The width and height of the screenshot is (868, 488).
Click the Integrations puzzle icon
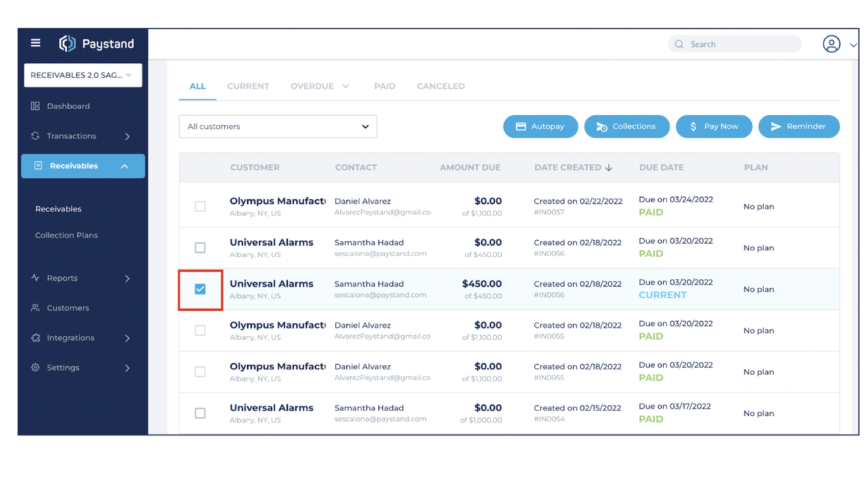[35, 338]
